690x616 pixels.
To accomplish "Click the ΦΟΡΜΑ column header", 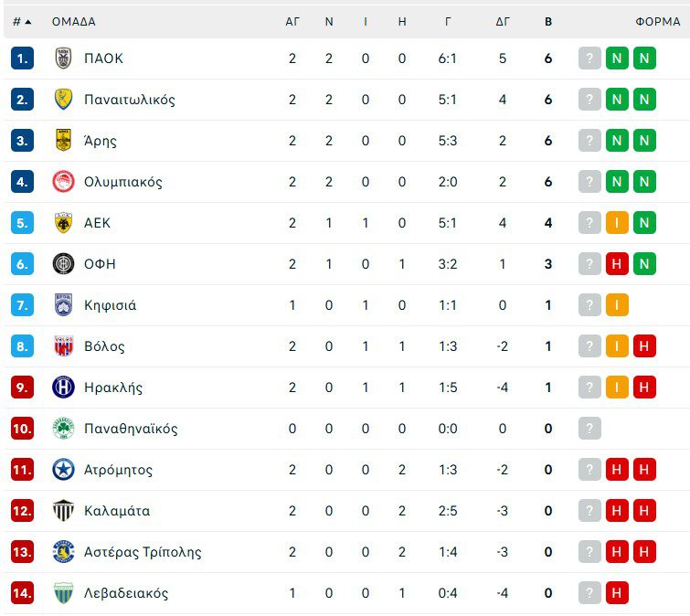I will coord(658,22).
